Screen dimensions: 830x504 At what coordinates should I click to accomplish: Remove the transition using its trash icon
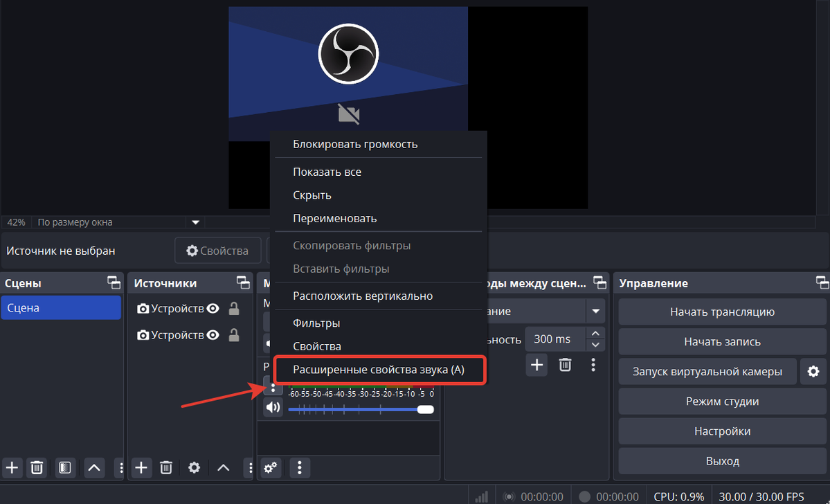click(x=565, y=364)
